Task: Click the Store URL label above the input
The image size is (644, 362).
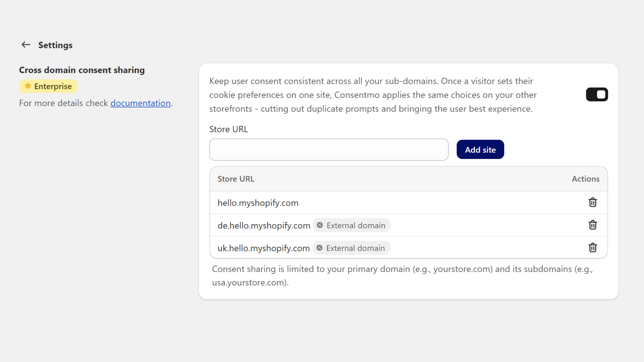Action: 229,129
